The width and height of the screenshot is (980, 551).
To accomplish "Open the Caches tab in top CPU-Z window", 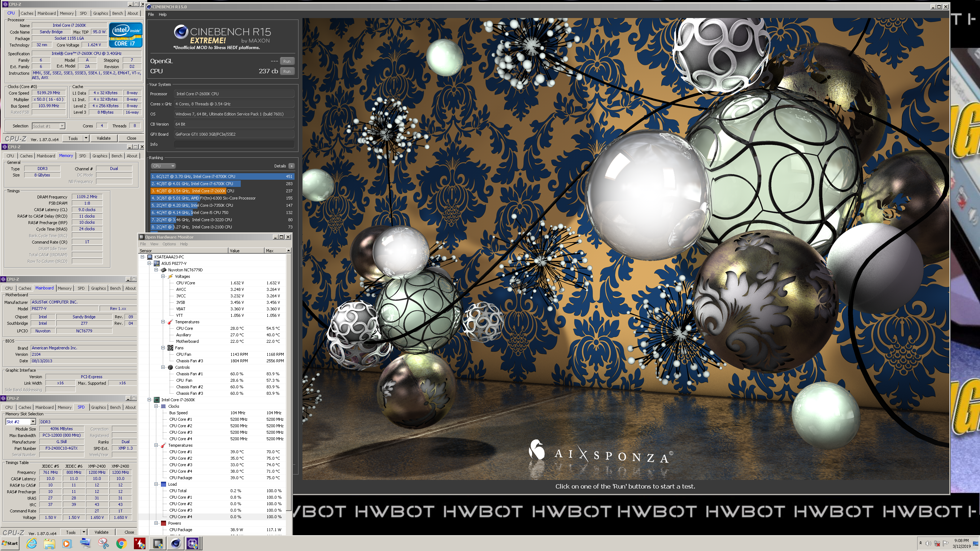I will (x=27, y=13).
